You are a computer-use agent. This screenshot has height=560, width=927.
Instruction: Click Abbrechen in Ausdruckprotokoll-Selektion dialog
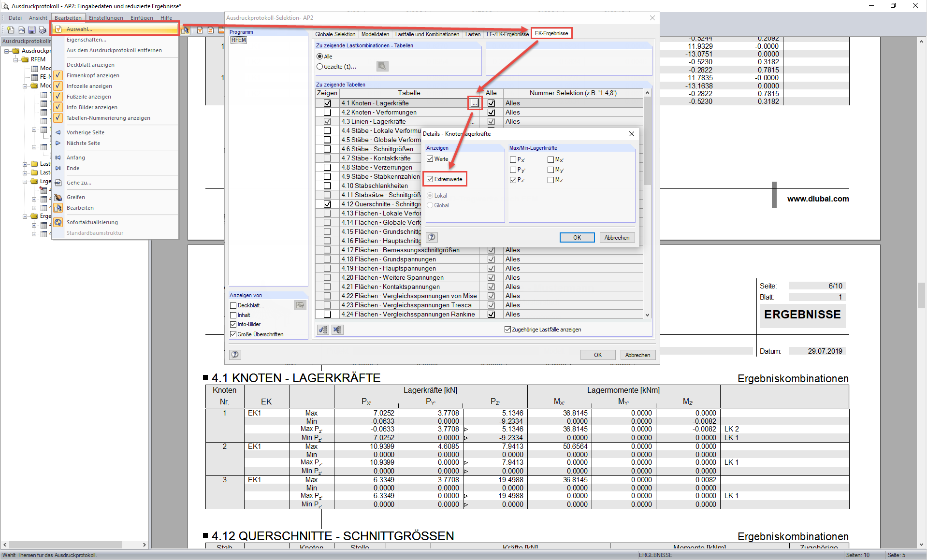point(638,355)
